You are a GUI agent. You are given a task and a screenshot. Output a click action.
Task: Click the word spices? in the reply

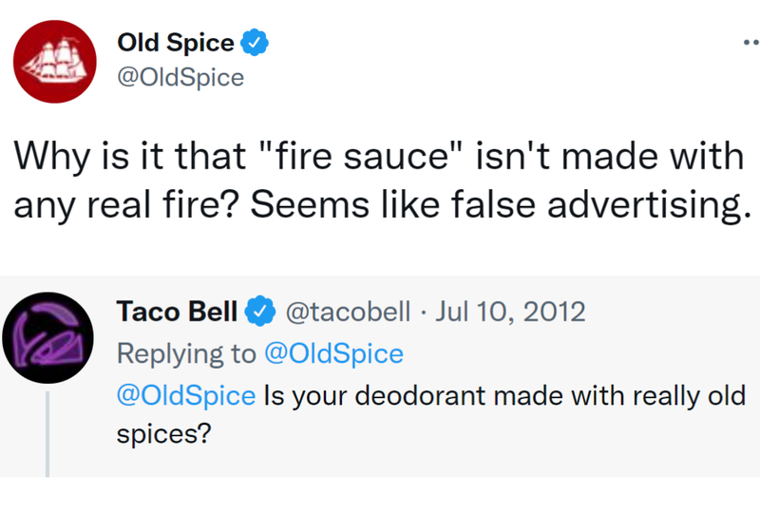[164, 433]
